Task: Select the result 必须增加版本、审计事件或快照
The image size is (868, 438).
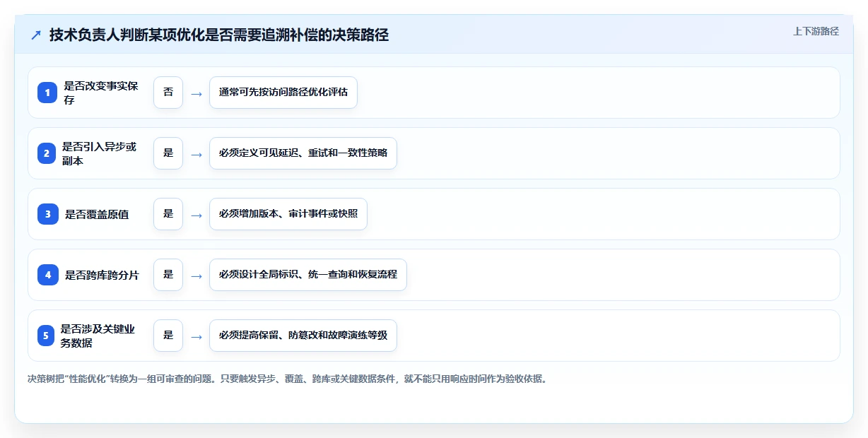Action: pyautogui.click(x=288, y=214)
